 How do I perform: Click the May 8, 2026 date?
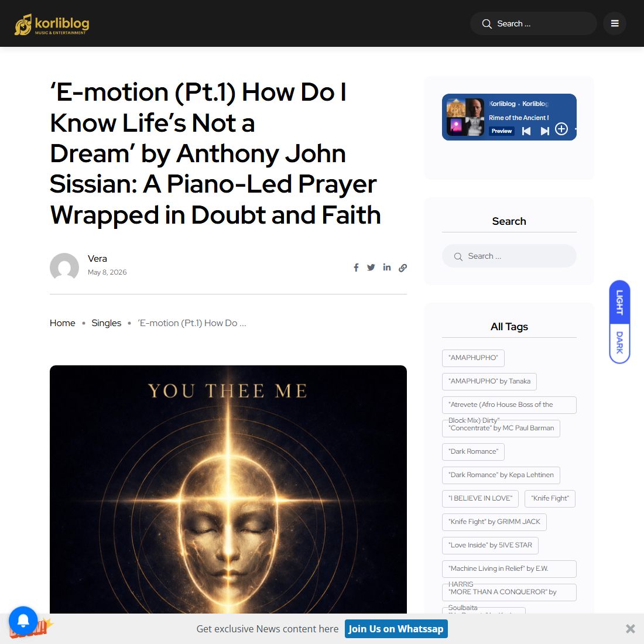107,272
